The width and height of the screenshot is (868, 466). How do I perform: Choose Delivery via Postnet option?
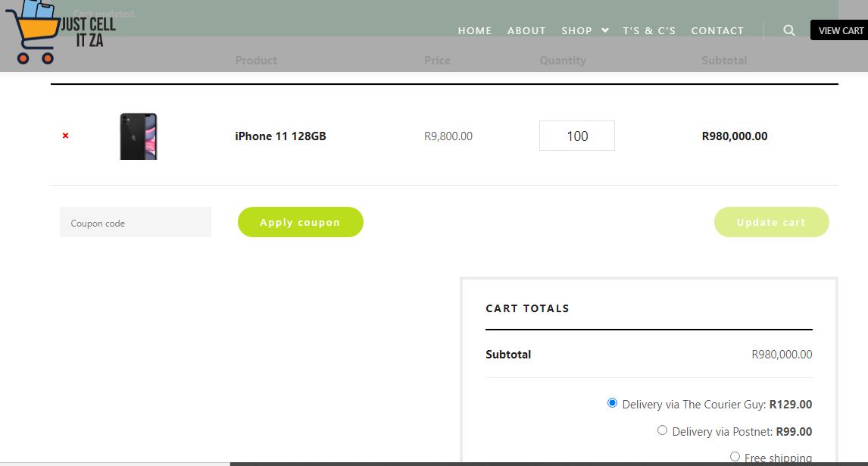point(662,430)
